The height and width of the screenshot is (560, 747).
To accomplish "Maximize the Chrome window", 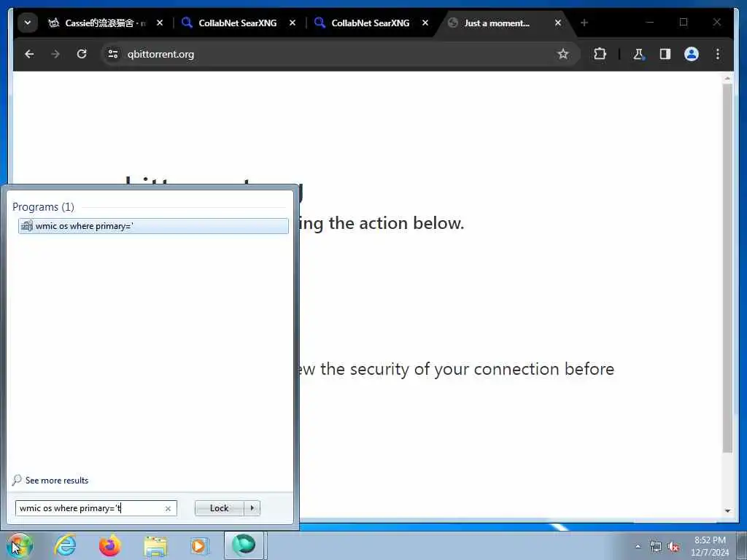I will pyautogui.click(x=683, y=22).
